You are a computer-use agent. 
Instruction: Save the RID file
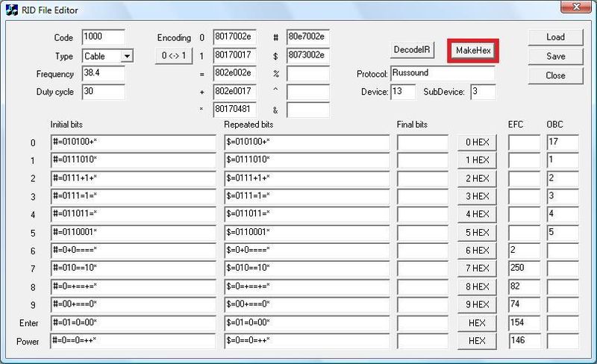(x=554, y=56)
